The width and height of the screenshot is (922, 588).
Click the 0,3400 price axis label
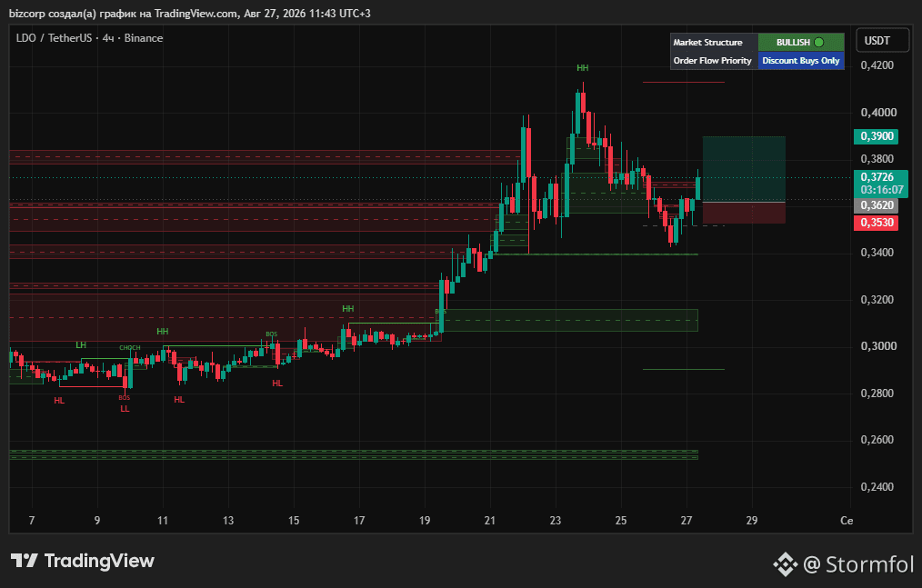pyautogui.click(x=877, y=253)
